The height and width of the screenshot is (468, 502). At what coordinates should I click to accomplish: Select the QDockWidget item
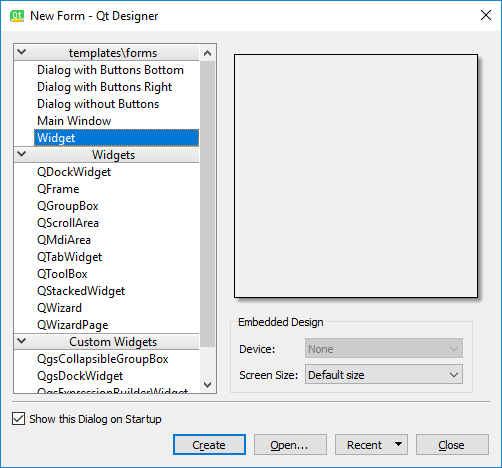pyautogui.click(x=74, y=172)
